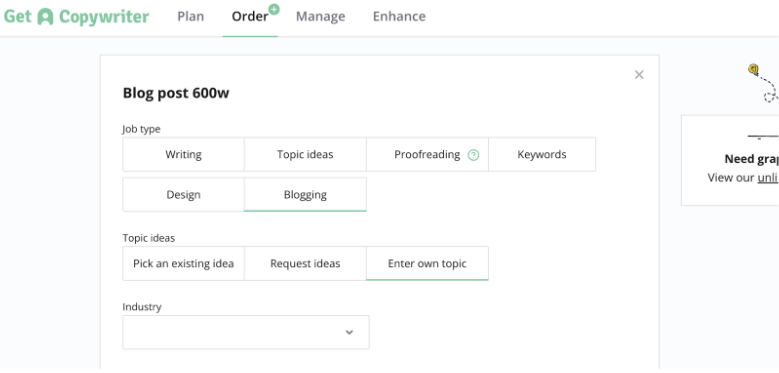Choose Blogging job type
This screenshot has width=779, height=373.
pyautogui.click(x=305, y=195)
